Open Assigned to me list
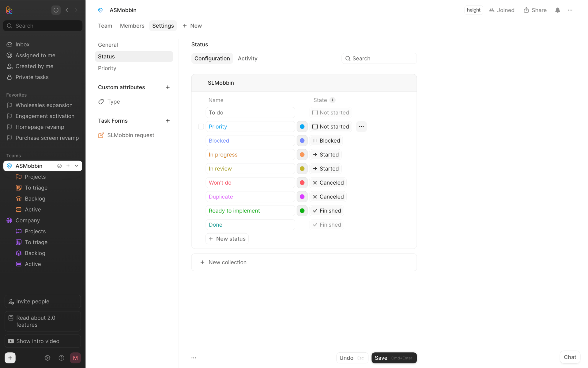Image resolution: width=588 pixels, height=368 pixels. [x=43, y=56]
